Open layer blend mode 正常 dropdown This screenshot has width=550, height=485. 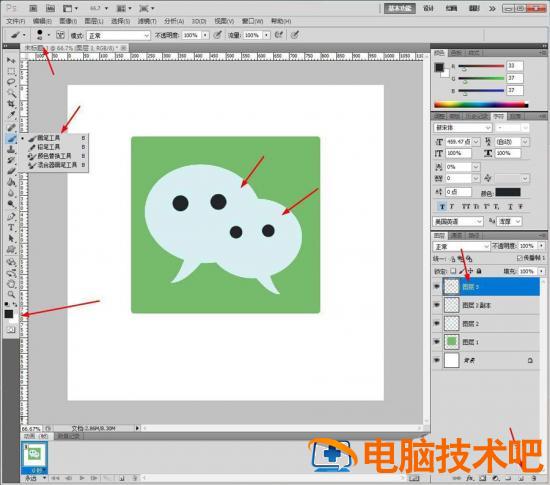click(x=461, y=247)
